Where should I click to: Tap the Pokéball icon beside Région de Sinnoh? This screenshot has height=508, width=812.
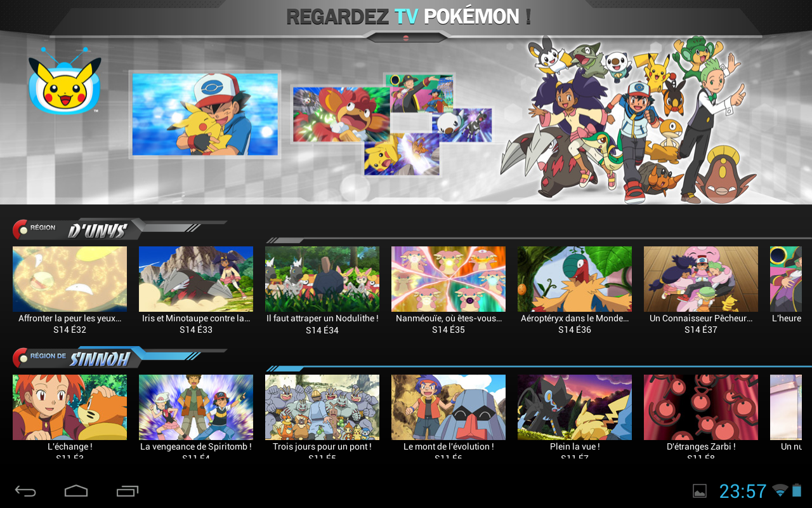pos(20,358)
